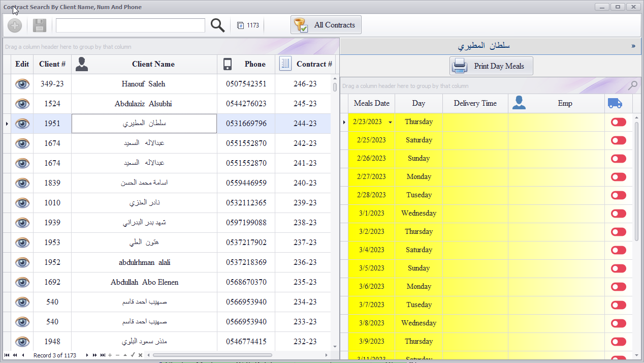Sort by the Client Name column header

coord(153,64)
